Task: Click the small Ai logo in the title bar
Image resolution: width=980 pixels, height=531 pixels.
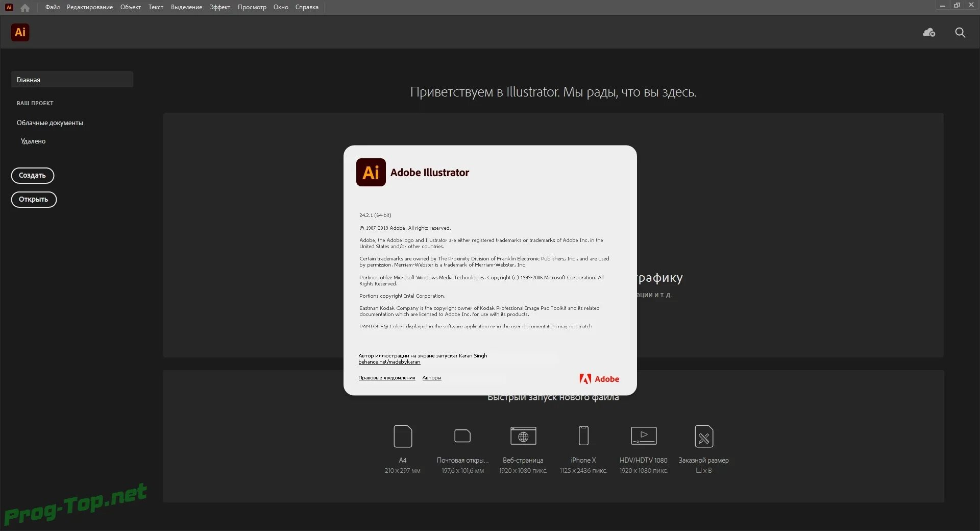Action: pyautogui.click(x=9, y=7)
